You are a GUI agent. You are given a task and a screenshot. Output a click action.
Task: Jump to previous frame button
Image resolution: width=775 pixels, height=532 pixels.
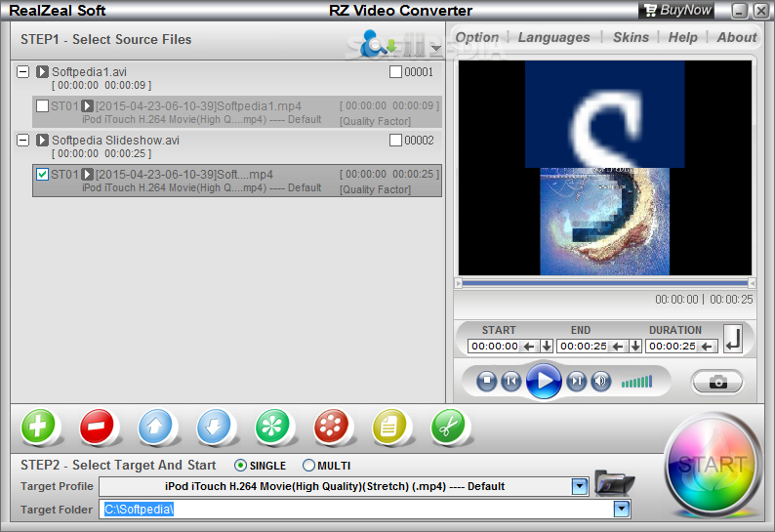511,382
